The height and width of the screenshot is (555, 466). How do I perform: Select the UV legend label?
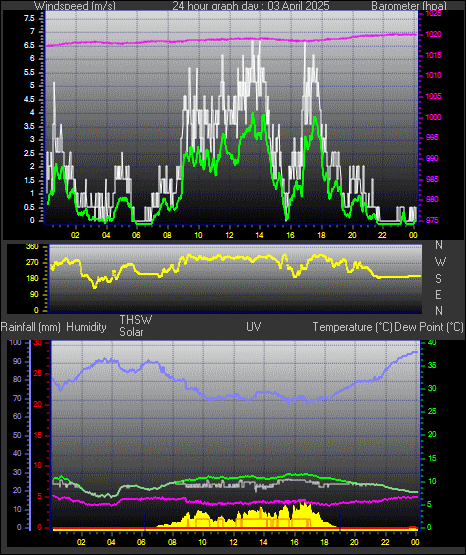[254, 327]
